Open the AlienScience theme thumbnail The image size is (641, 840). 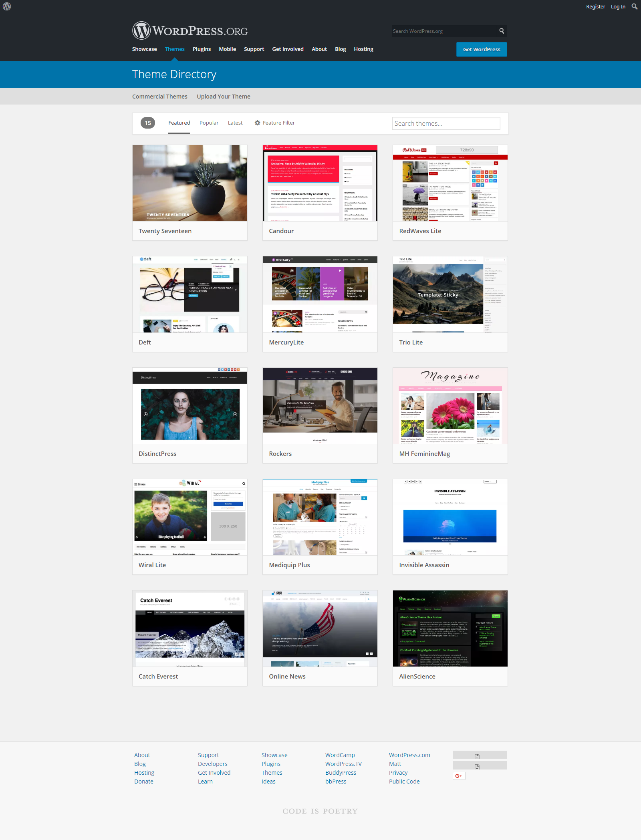[x=450, y=628]
